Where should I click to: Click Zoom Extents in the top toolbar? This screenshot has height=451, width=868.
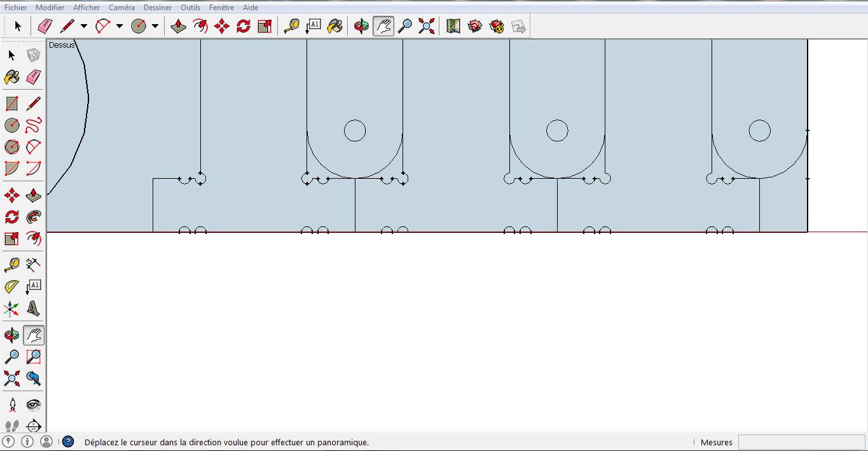[x=427, y=26]
